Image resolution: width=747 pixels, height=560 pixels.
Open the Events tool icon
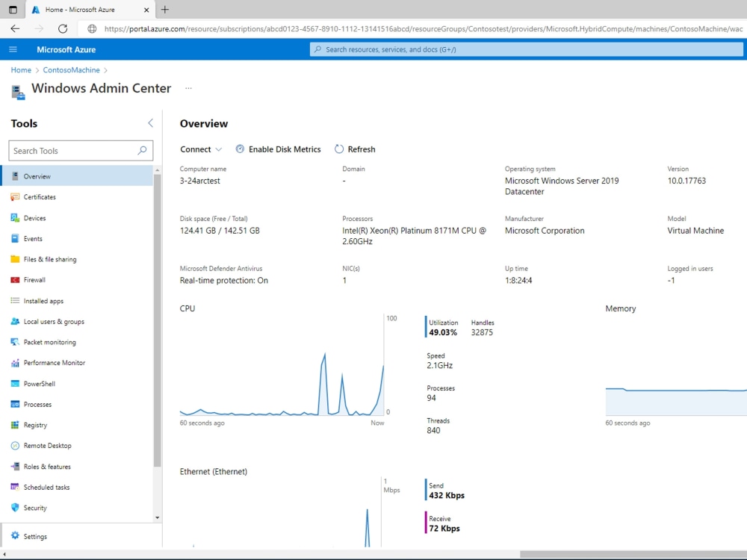click(x=15, y=239)
